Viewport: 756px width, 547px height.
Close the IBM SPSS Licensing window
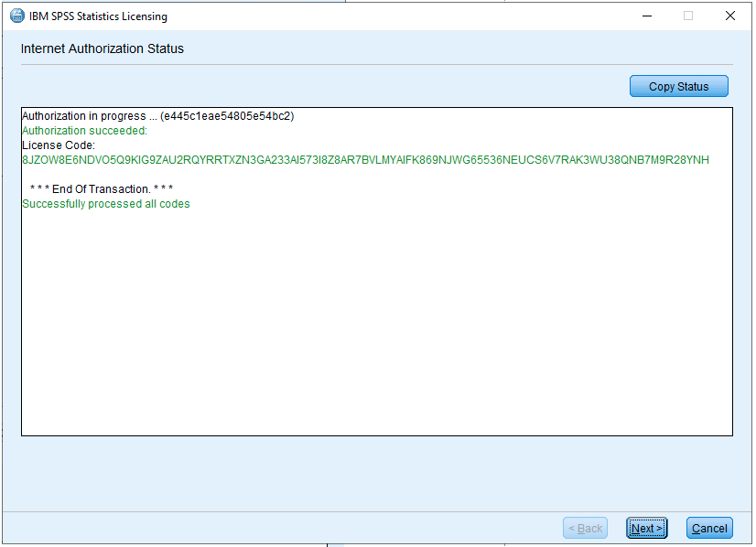pos(729,16)
